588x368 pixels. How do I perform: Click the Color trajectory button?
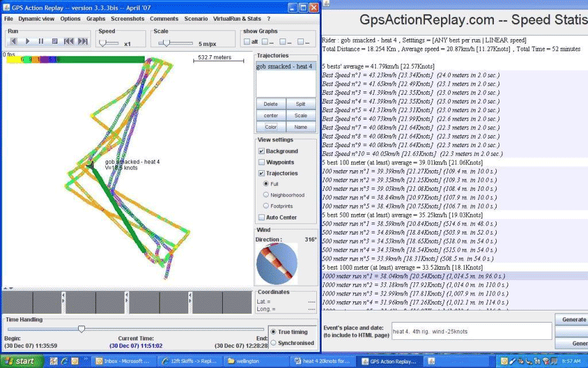[270, 127]
